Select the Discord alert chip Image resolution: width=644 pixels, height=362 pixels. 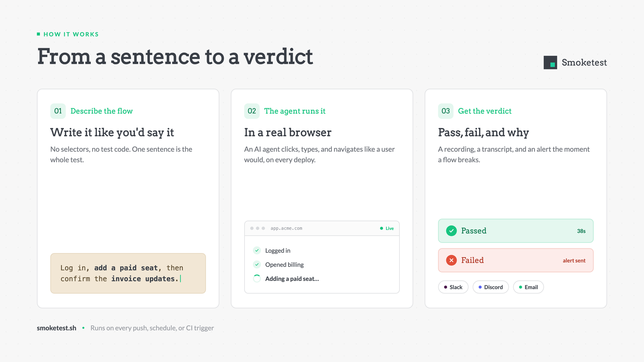pyautogui.click(x=491, y=287)
